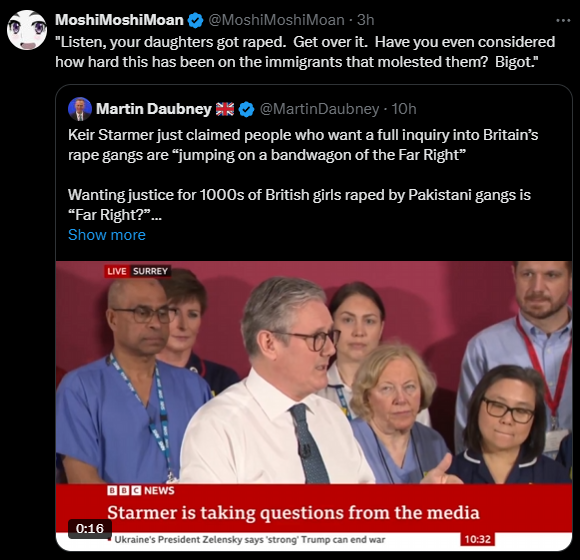Click Martin Daubney's blue verified checkmark
The image size is (580, 560).
point(246,109)
